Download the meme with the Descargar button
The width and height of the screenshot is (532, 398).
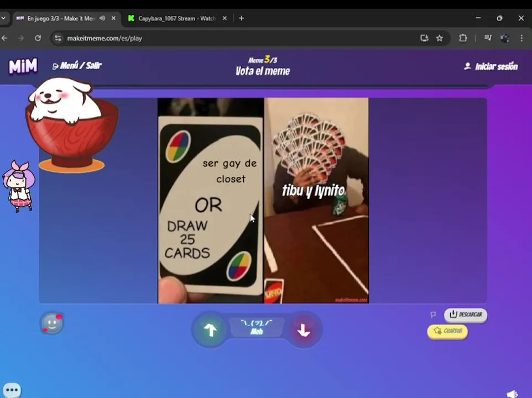coord(466,315)
